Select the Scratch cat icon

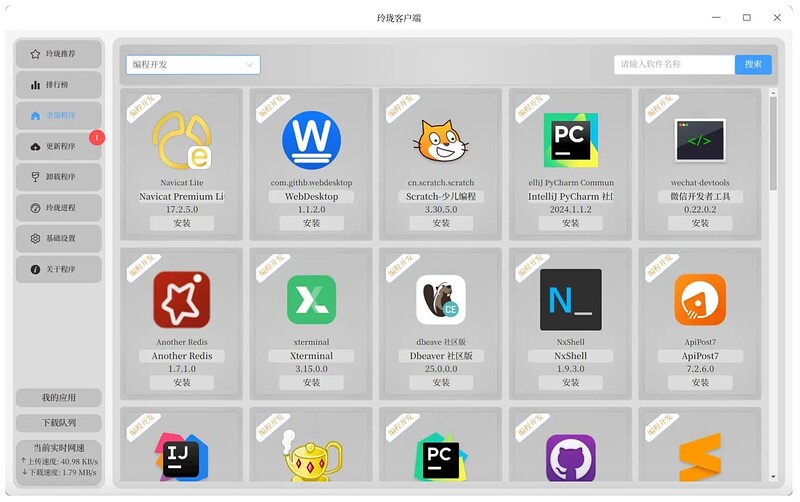point(441,140)
